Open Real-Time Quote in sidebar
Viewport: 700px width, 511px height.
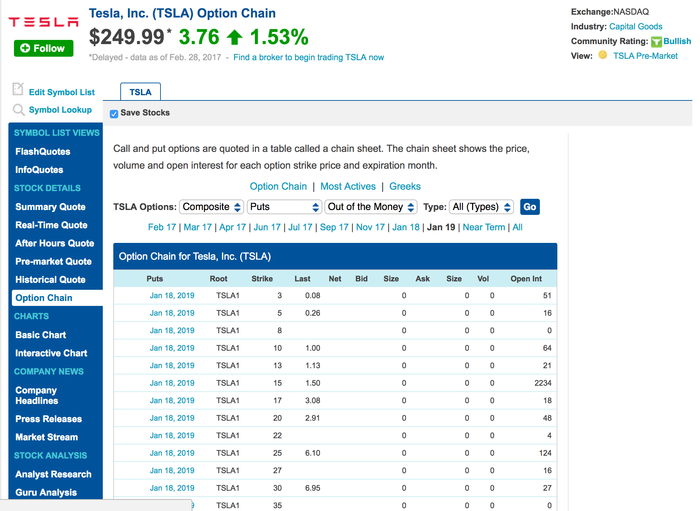(x=51, y=225)
